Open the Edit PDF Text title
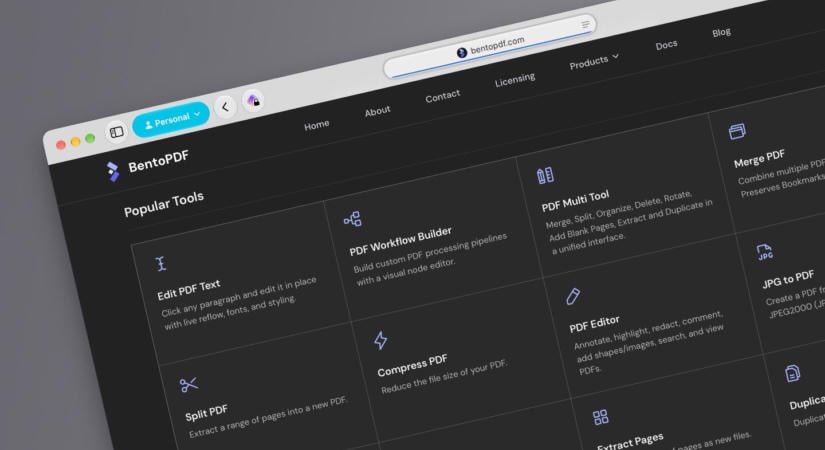825x450 pixels. click(189, 290)
